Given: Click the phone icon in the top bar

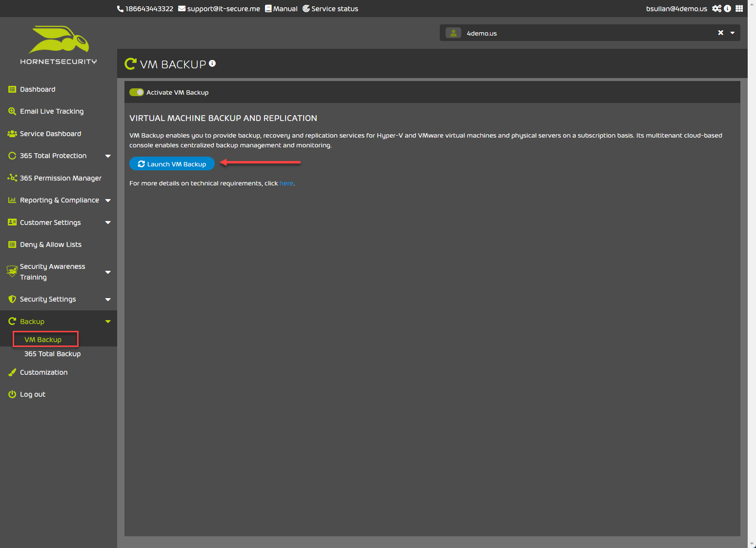Looking at the screenshot, I should coord(120,9).
